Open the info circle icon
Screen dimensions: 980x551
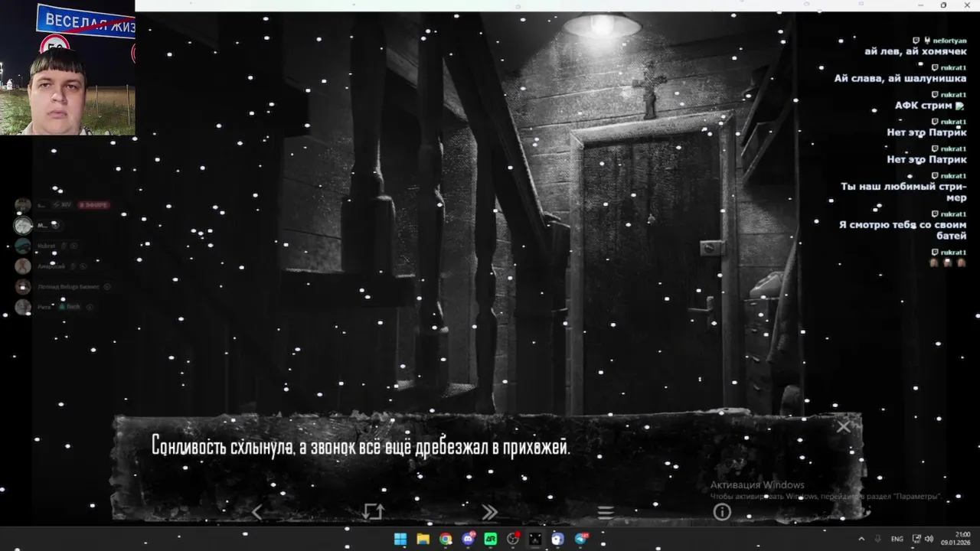tap(722, 512)
